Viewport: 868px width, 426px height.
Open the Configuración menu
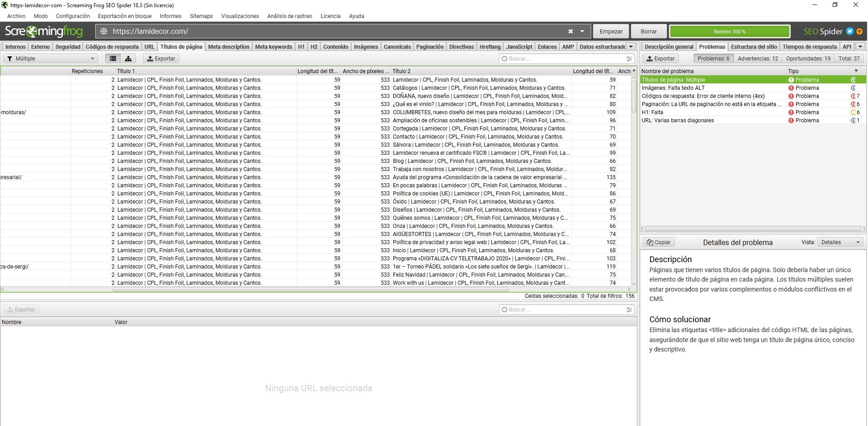tap(73, 16)
